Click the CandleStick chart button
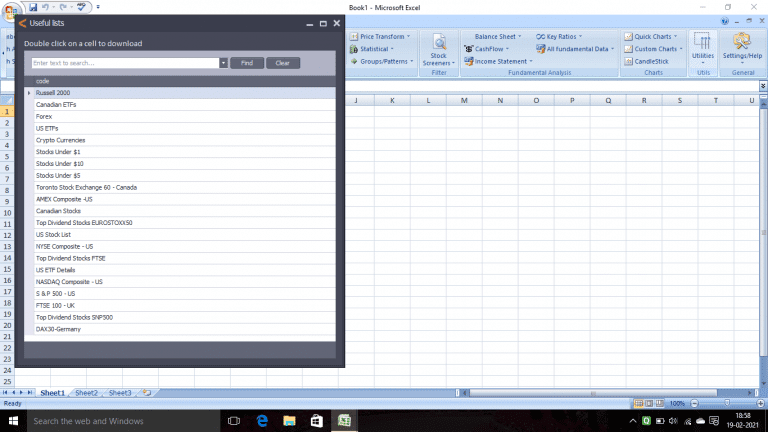This screenshot has height=432, width=768. [647, 61]
